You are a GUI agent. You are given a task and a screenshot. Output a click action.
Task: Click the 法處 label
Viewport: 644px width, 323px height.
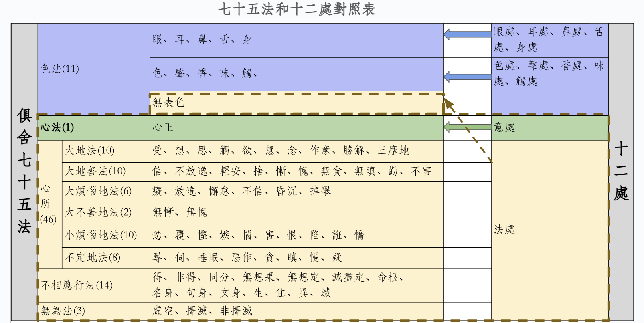[x=504, y=230]
